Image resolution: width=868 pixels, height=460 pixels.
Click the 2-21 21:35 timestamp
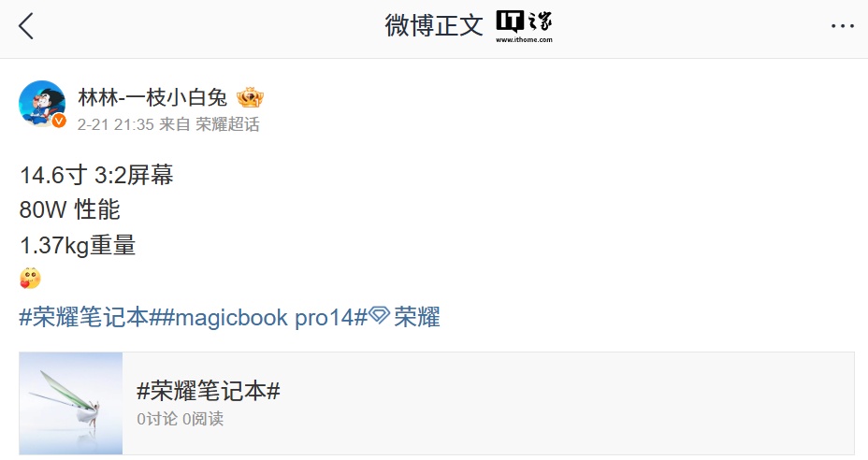tap(116, 124)
